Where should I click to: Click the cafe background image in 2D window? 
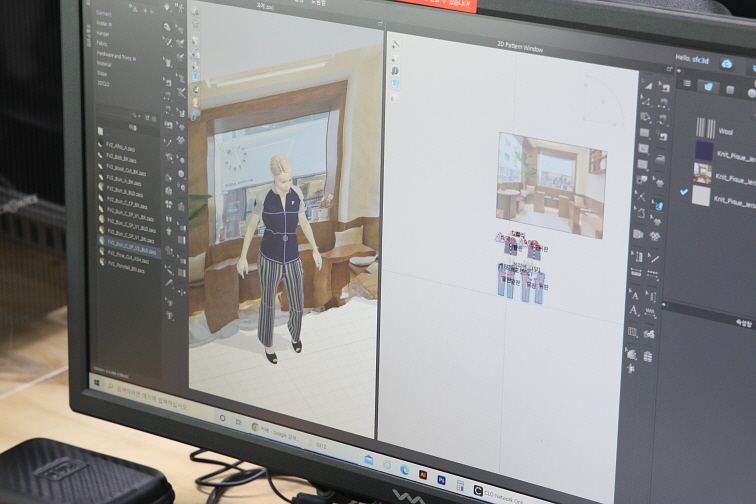(x=551, y=185)
